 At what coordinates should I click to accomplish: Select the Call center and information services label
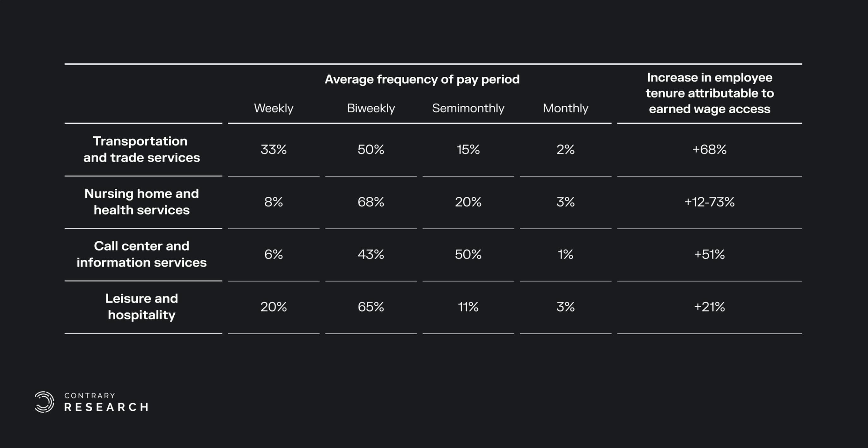point(142,254)
